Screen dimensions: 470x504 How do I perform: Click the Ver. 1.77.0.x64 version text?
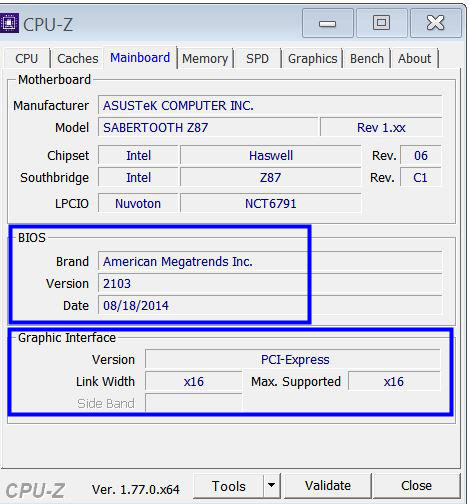(x=136, y=489)
